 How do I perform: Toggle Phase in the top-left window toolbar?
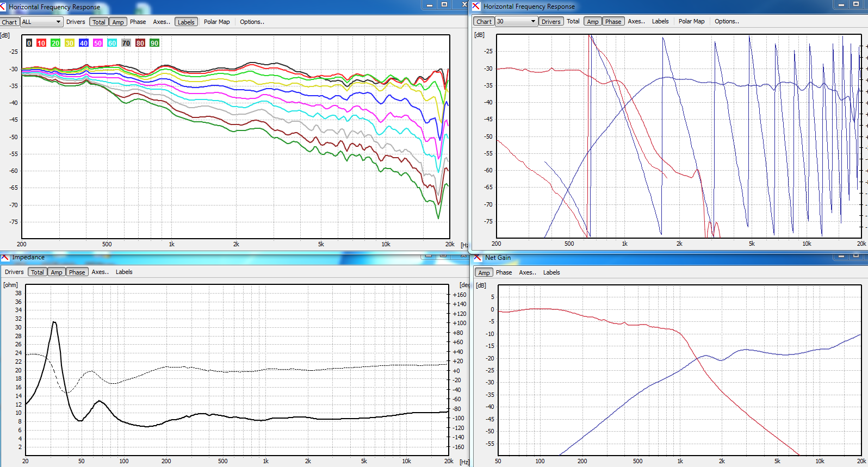(138, 22)
